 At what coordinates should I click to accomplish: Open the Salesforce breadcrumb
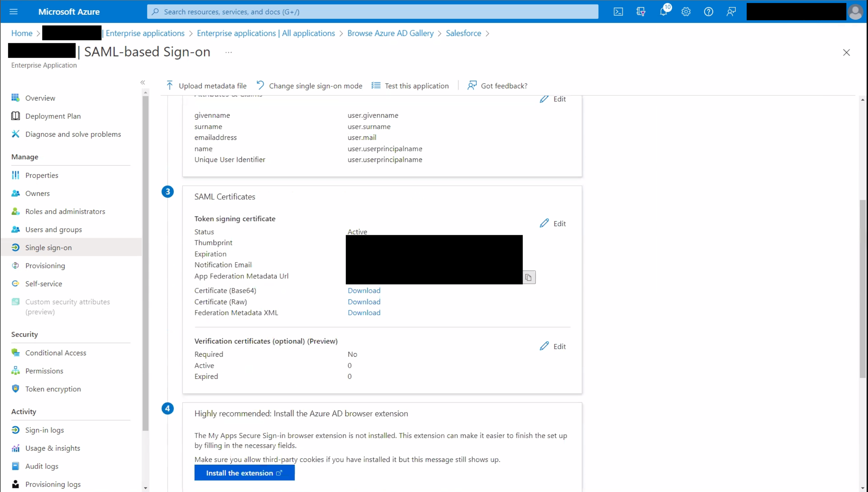pos(463,33)
